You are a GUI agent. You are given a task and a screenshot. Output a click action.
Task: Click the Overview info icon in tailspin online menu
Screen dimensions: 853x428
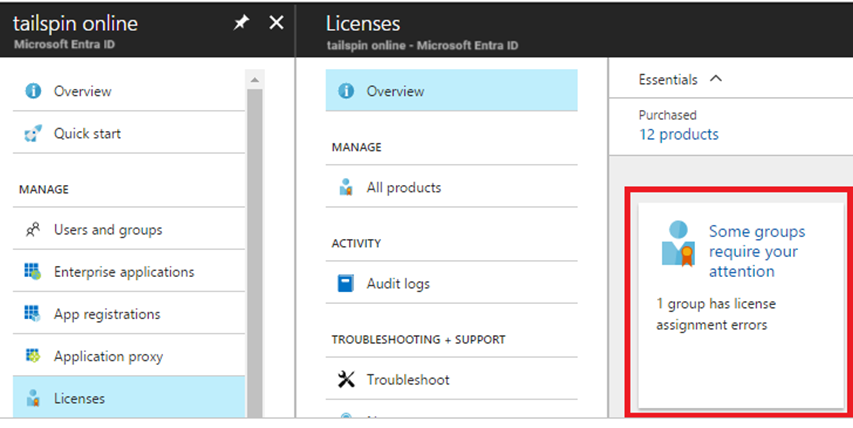point(33,91)
